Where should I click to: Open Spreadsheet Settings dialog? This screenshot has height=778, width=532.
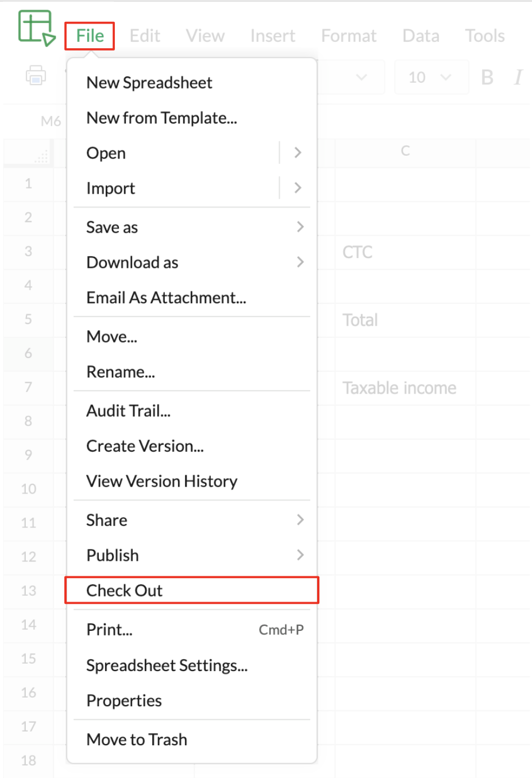tap(167, 665)
